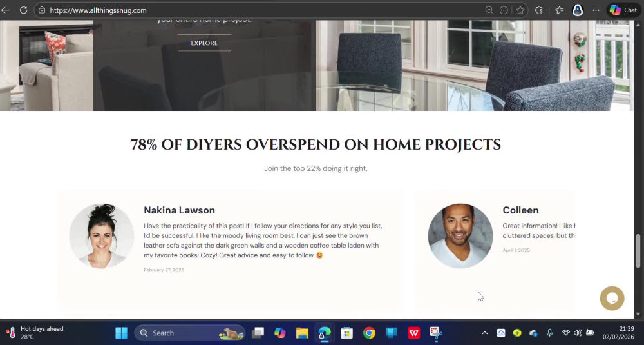
Task: Click the taskbar Search box
Action: (190, 333)
